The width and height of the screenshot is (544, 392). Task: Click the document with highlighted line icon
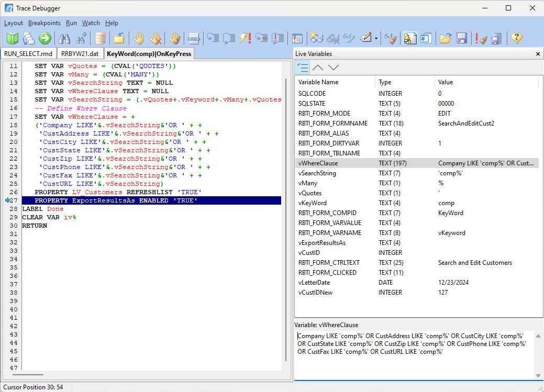pyautogui.click(x=194, y=38)
